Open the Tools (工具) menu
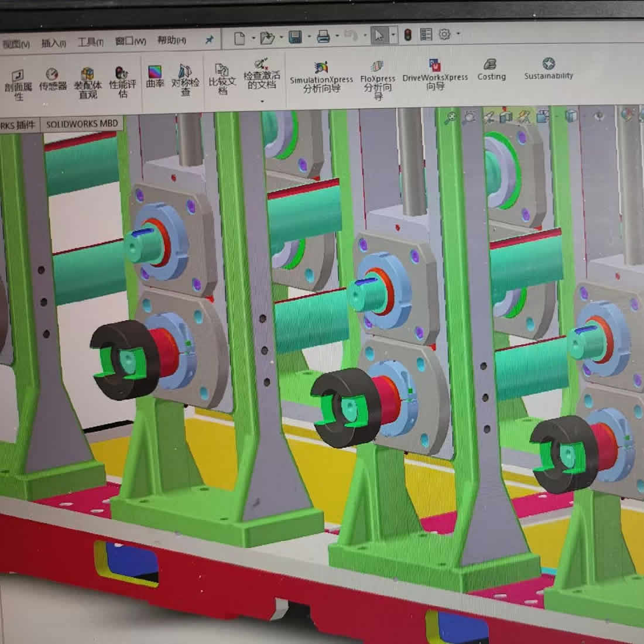Screen dimensions: 644x644 (90, 42)
